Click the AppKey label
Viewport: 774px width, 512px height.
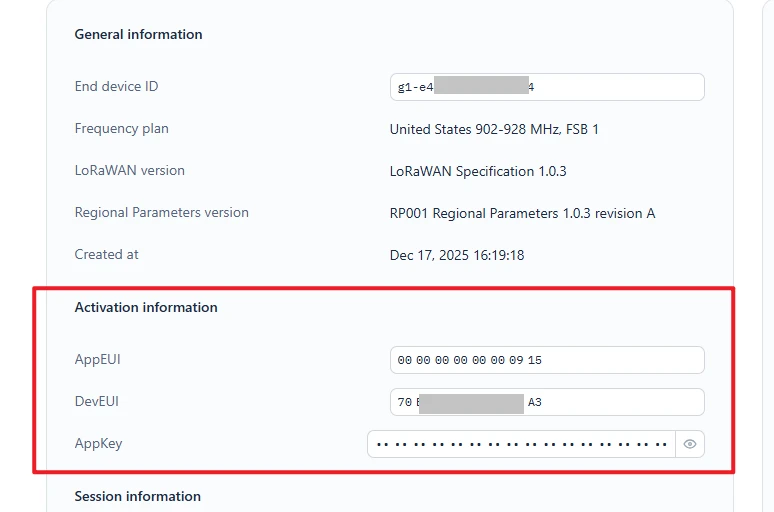tap(98, 443)
